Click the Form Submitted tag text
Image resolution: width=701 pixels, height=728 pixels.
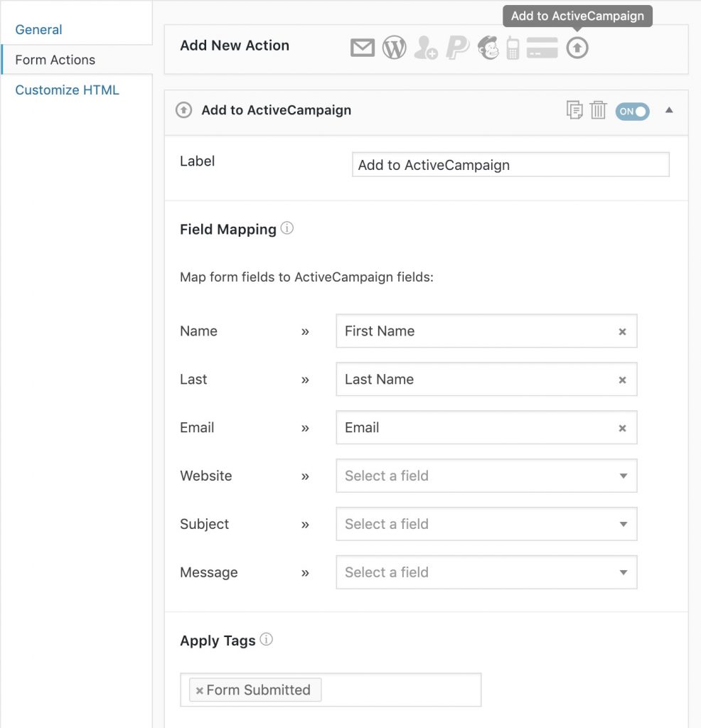tap(258, 690)
